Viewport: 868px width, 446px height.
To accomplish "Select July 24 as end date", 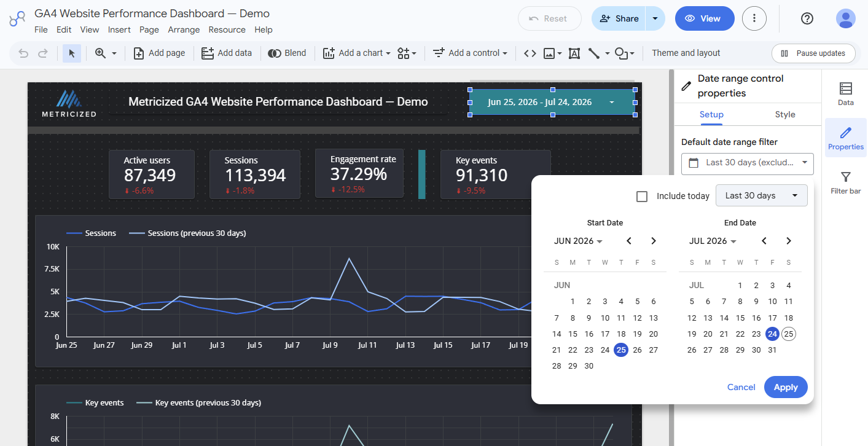I will click(x=772, y=334).
